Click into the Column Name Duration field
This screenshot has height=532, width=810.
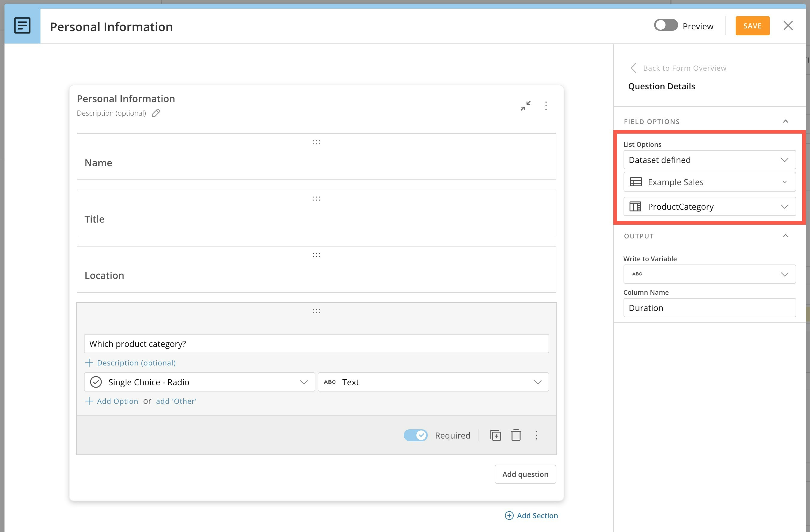tap(709, 308)
